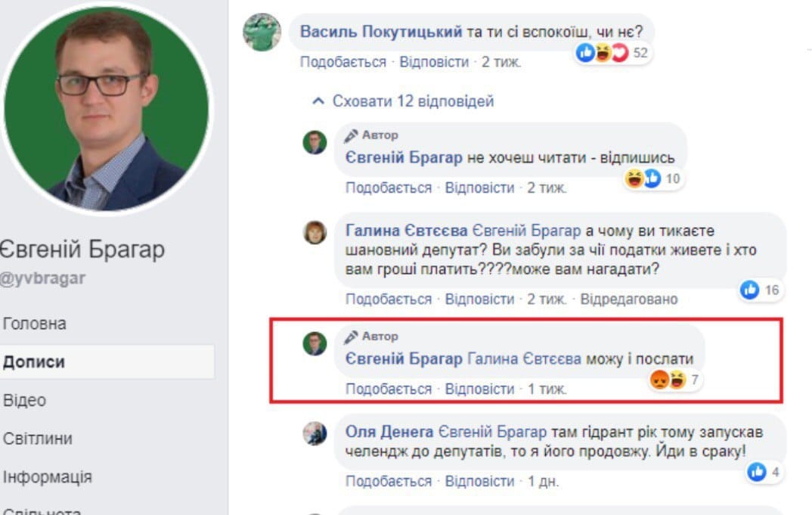Click Відредаговано on Галина's comment
The image size is (812, 515).
click(x=629, y=299)
